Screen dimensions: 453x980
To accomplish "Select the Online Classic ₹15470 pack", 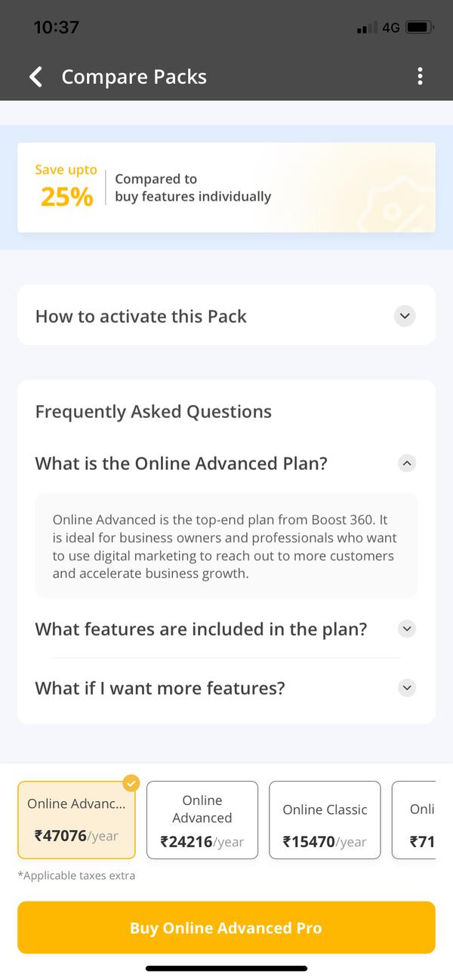I will [325, 820].
